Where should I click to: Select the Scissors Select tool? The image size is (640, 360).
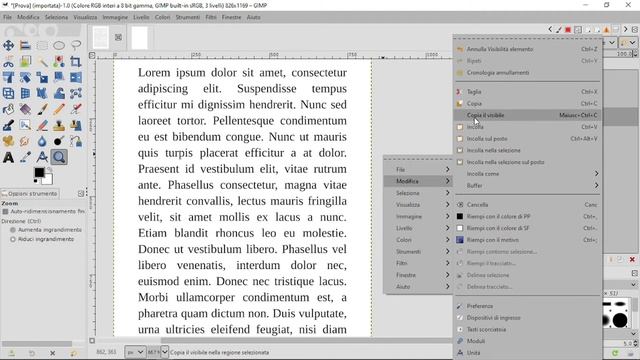[8, 62]
